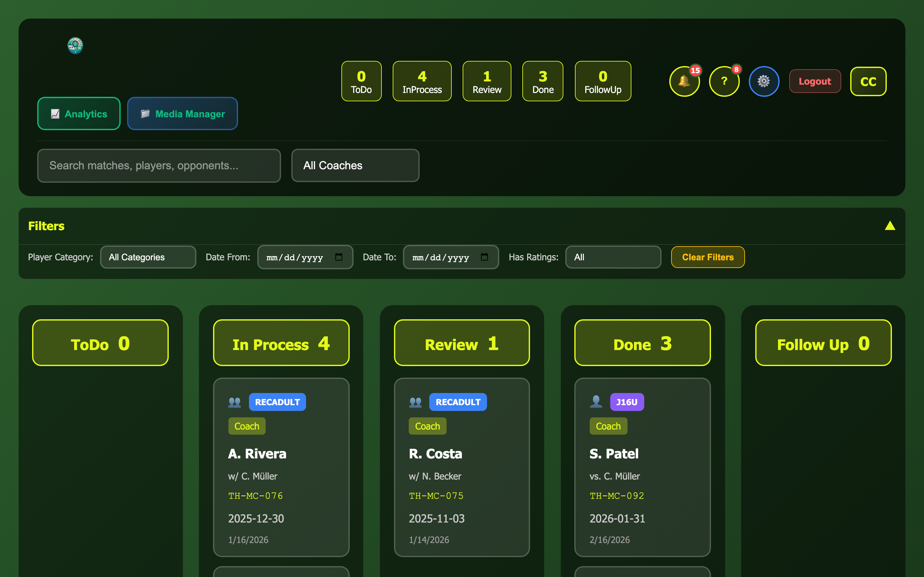Click the search matches input field

[x=159, y=165]
